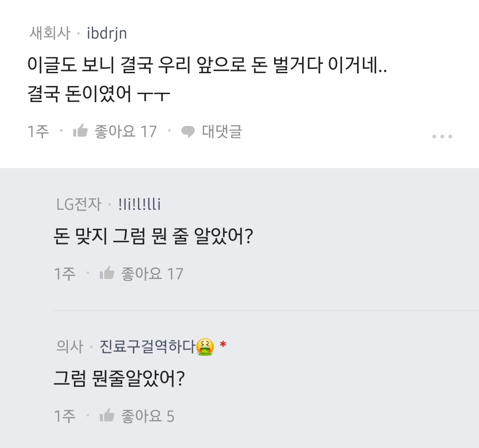The width and height of the screenshot is (479, 448).
Task: Tap the LG전자 company label
Action: click(79, 204)
